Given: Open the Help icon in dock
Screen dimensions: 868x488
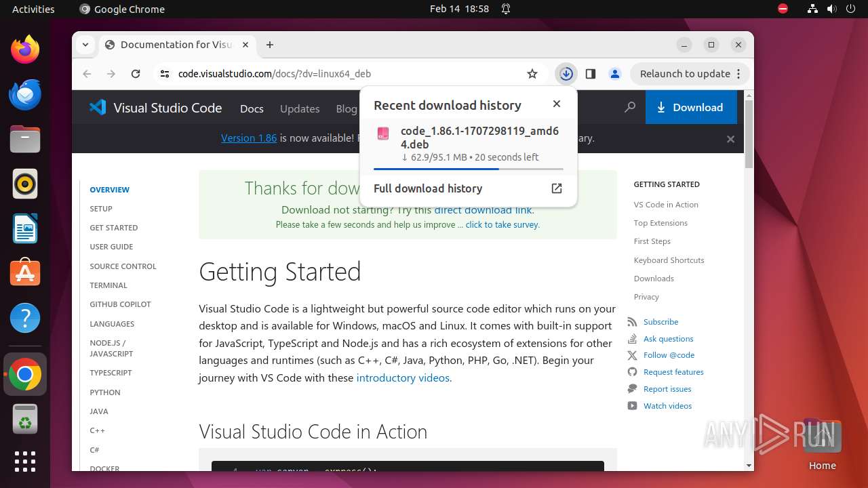Looking at the screenshot, I should point(25,318).
